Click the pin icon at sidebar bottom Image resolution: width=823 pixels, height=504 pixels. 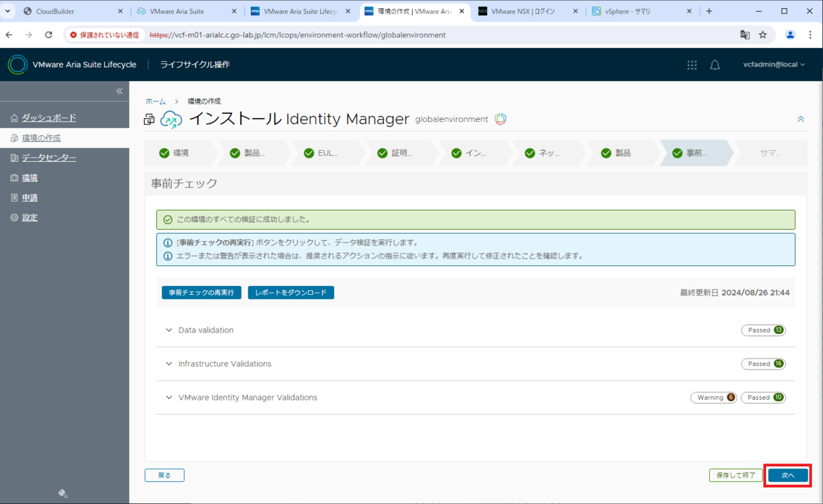click(62, 493)
